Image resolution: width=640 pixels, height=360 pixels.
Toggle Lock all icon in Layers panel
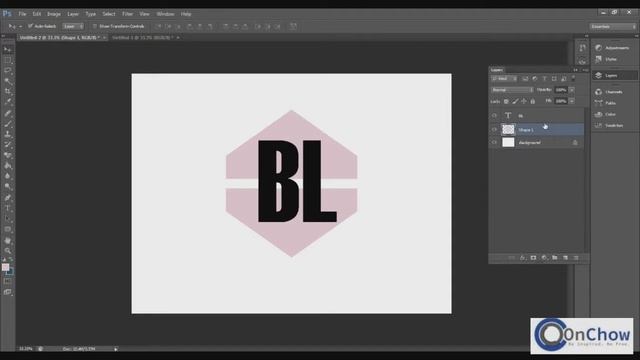533,101
